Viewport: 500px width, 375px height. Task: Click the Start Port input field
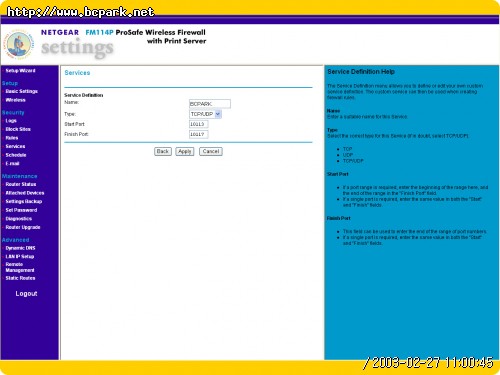coord(199,124)
